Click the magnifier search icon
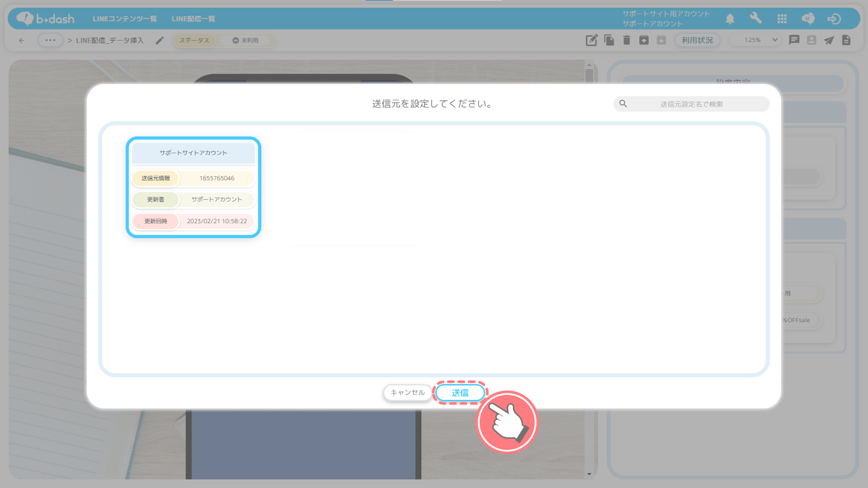This screenshot has height=488, width=868. 623,104
